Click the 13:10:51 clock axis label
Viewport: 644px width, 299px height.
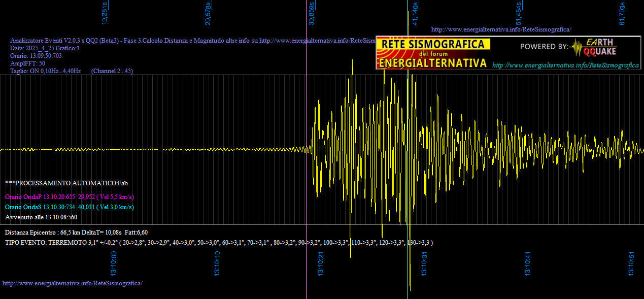tap(631, 263)
